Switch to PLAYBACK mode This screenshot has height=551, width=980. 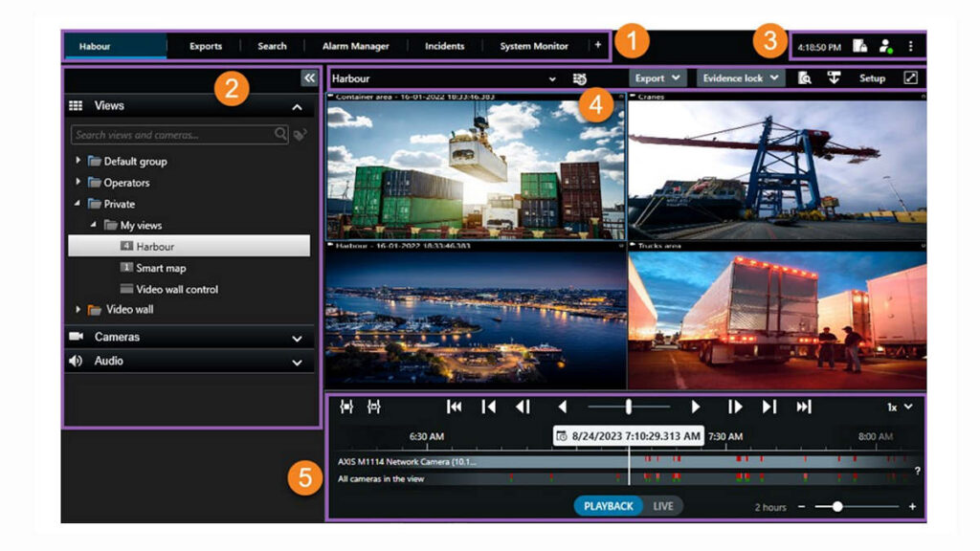pos(609,506)
